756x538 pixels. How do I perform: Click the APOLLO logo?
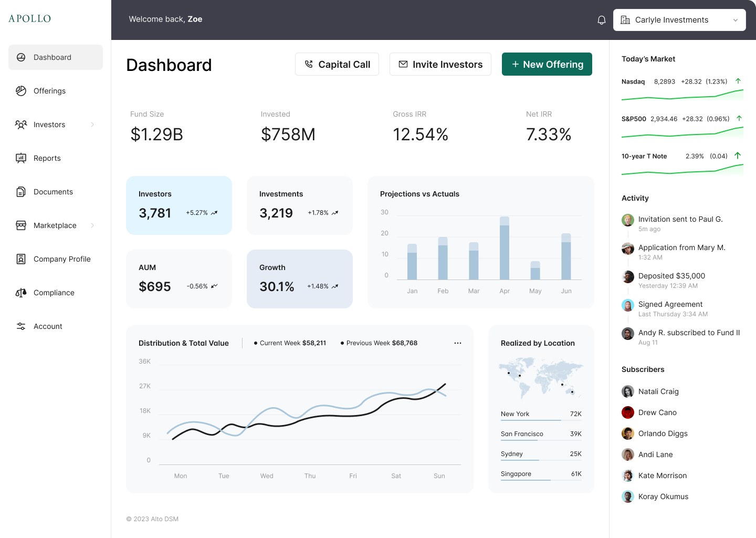(x=30, y=18)
